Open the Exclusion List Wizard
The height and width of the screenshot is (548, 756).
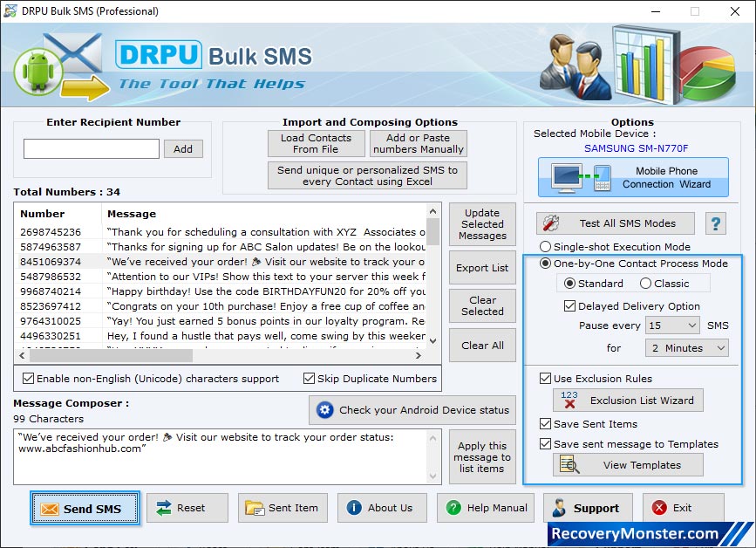[x=628, y=401]
